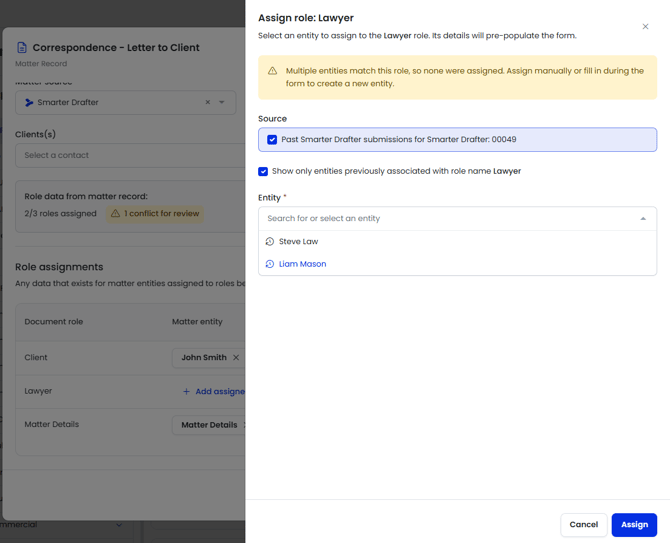Clear the Smarter Drafter matter source
This screenshot has width=670, height=543.
(x=208, y=102)
